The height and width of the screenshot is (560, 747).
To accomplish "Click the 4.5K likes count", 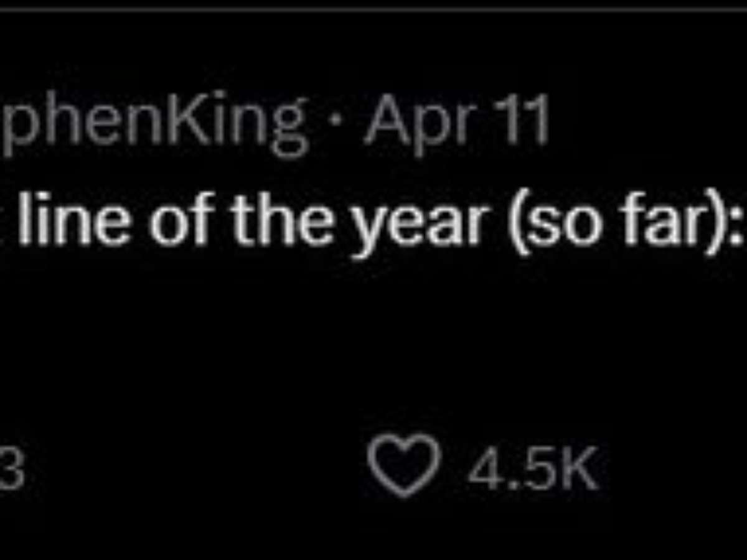I will (x=532, y=466).
